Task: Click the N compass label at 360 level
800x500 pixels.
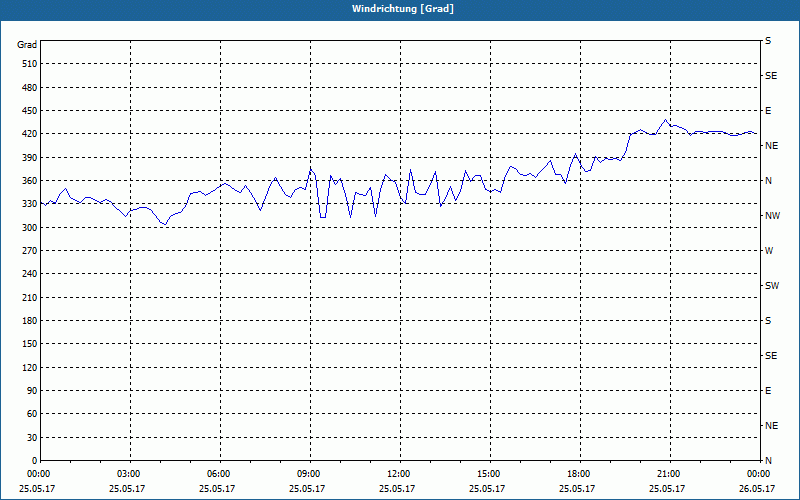Action: (768, 181)
